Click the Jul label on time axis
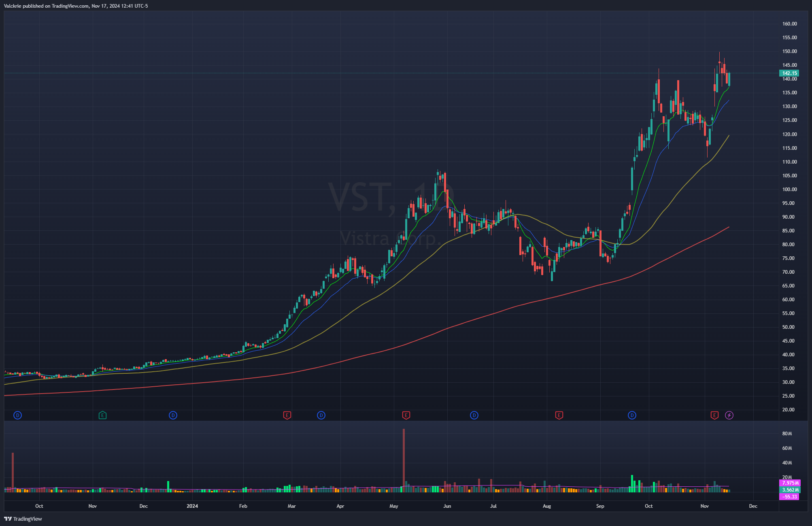This screenshot has height=526, width=812. (x=493, y=506)
